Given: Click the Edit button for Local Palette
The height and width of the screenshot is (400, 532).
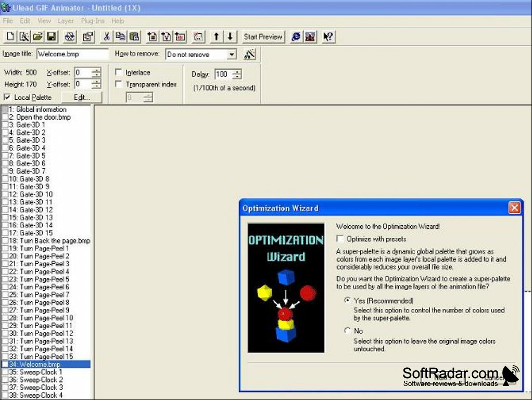Looking at the screenshot, I should (81, 97).
